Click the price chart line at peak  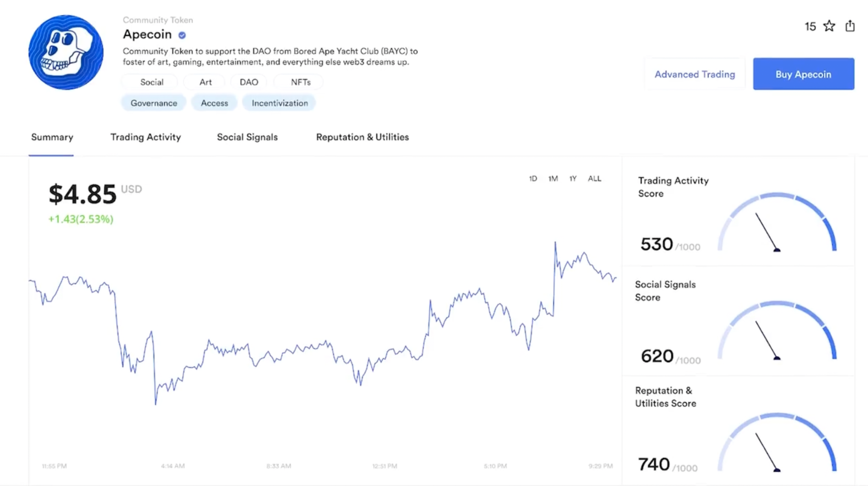click(x=554, y=242)
